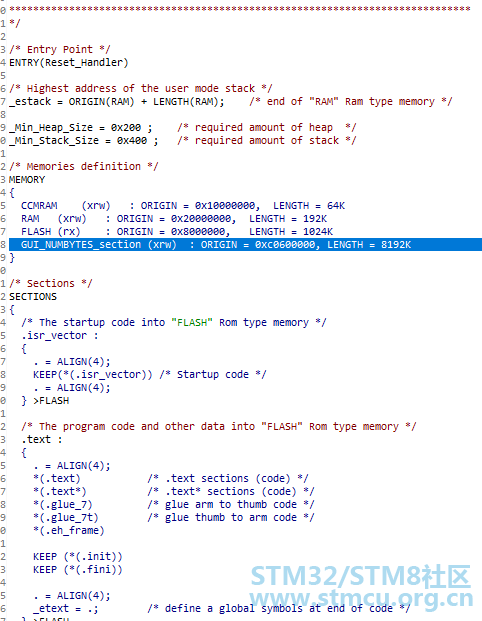Viewport: 482px width, 621px height.
Task: Click the KEEP (*(.fini)) line
Action: coord(78,570)
